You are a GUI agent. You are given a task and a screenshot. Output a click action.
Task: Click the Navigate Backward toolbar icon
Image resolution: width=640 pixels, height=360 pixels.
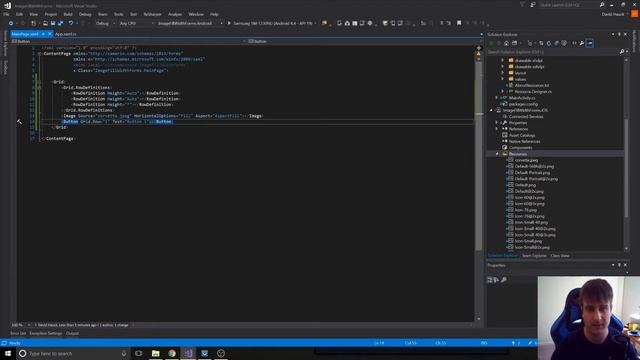11,23
